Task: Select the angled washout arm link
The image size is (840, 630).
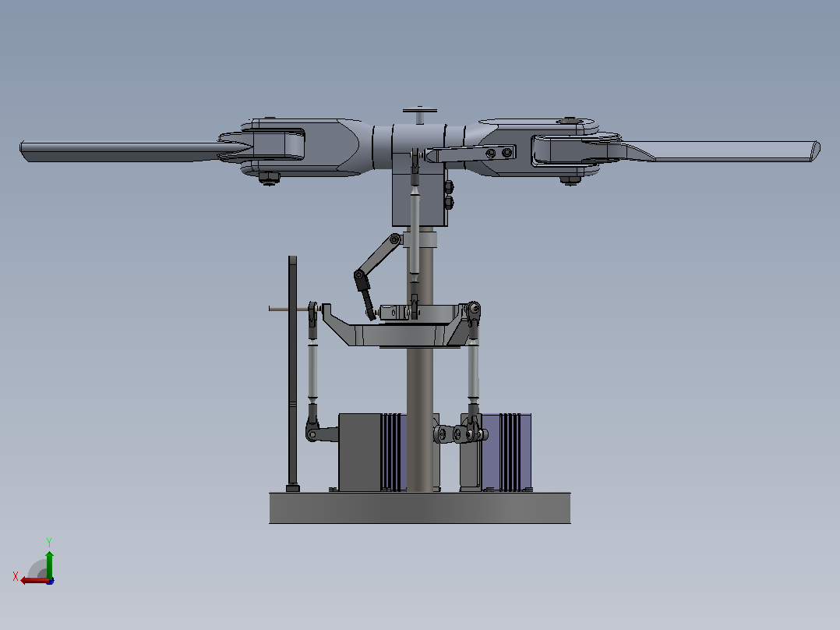Action: pos(379,255)
